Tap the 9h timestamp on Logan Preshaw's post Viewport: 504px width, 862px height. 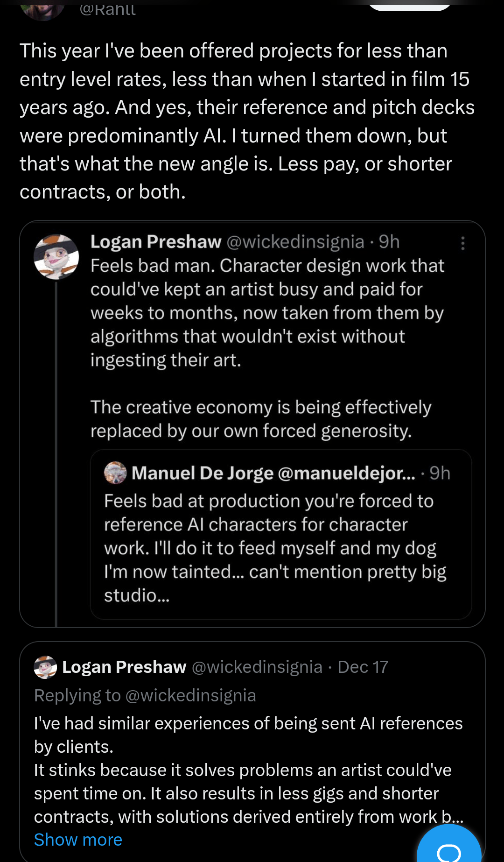tap(389, 242)
